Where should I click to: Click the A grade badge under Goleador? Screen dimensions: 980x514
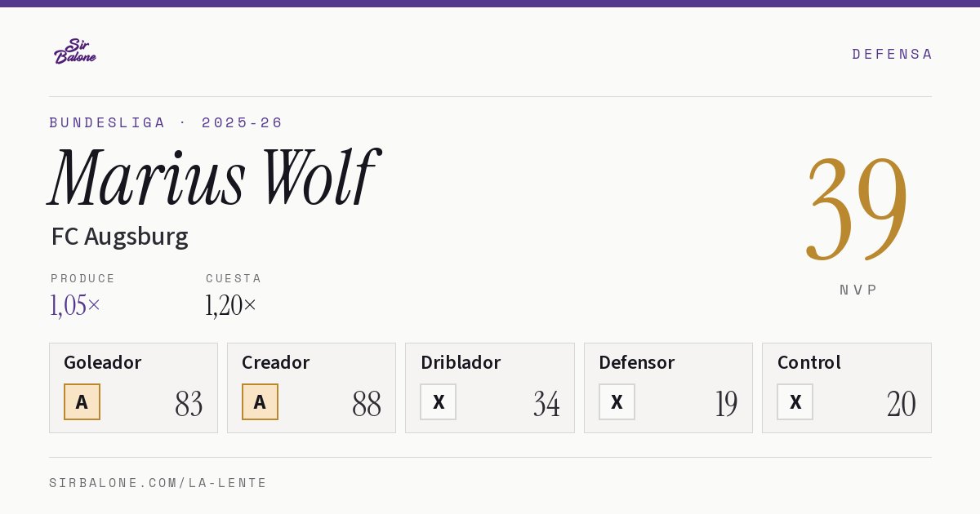click(x=82, y=401)
